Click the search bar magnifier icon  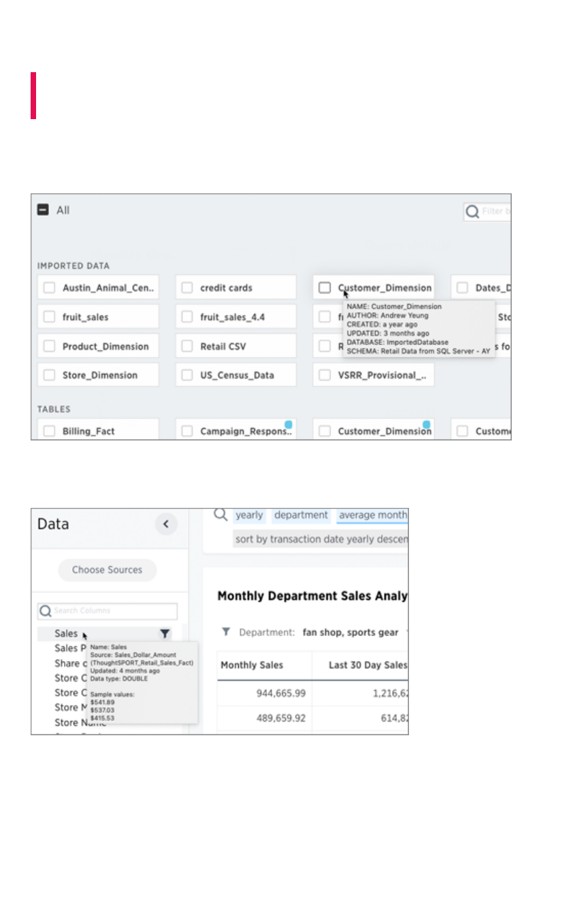(x=220, y=515)
